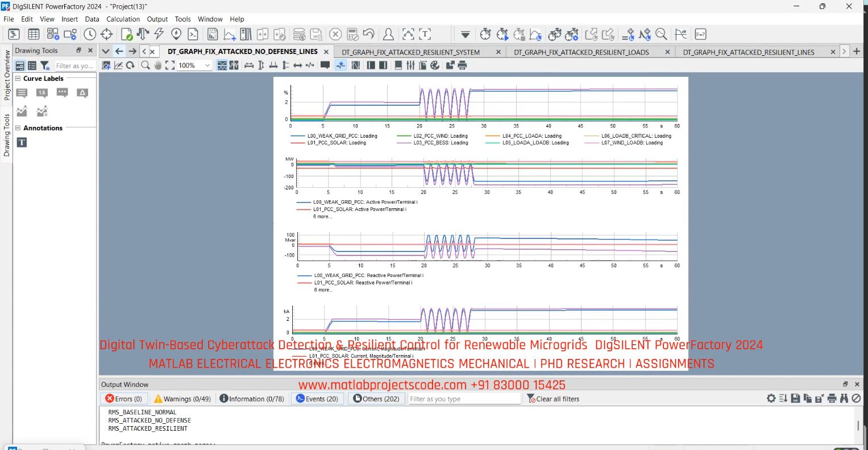The height and width of the screenshot is (450, 868).
Task: Close the DT_GRAPH_FIX_ATTACKED_NO_DEFENSE_LINES tab
Action: point(326,52)
